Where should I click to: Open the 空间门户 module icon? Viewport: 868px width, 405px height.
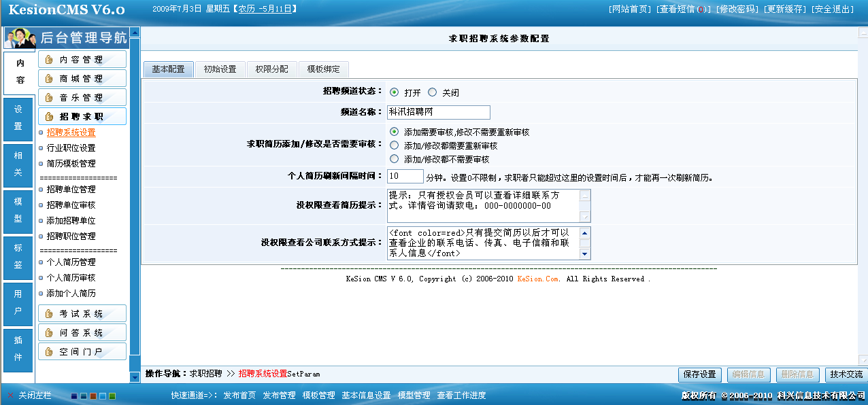[82, 351]
